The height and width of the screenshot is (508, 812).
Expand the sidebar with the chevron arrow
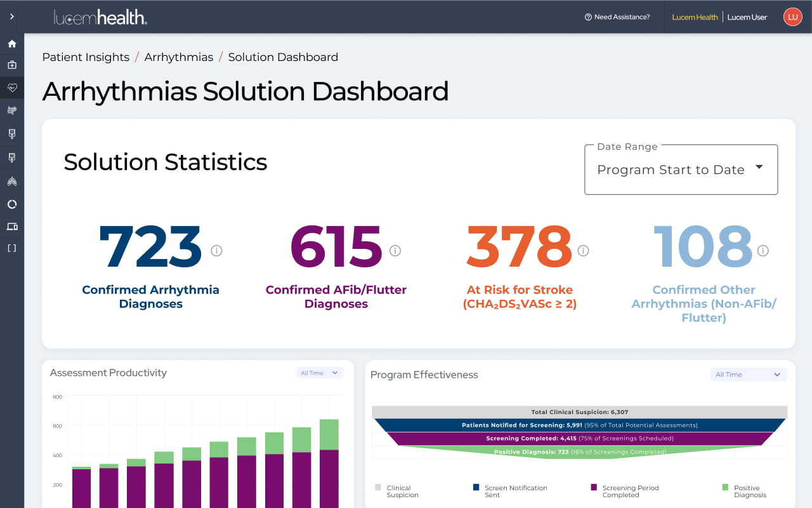pos(12,17)
